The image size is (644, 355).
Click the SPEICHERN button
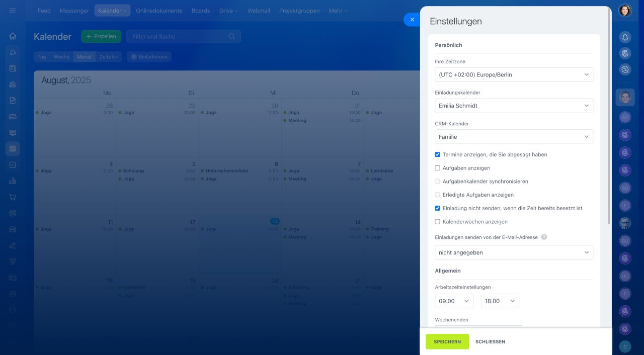(x=447, y=341)
